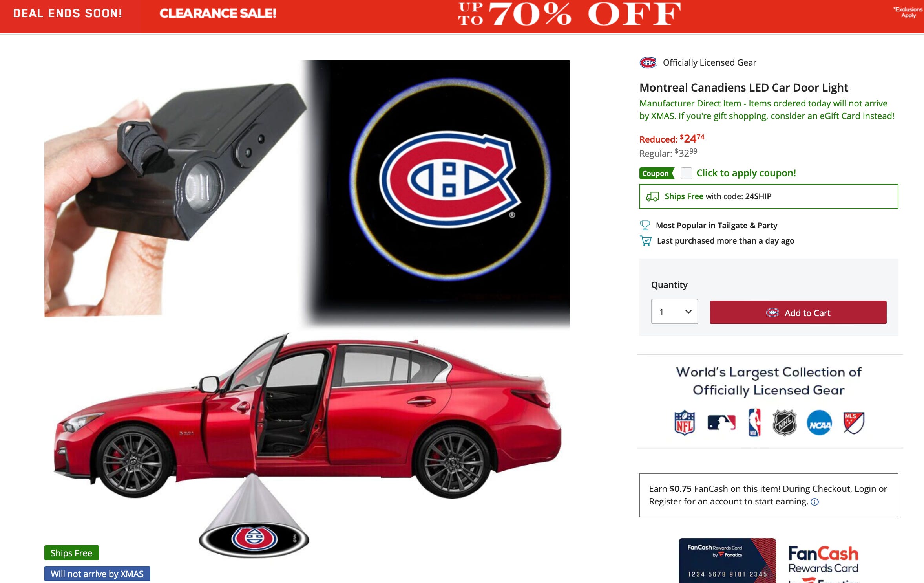Click the Up to 70% Off banner
This screenshot has width=924, height=583.
[x=569, y=14]
